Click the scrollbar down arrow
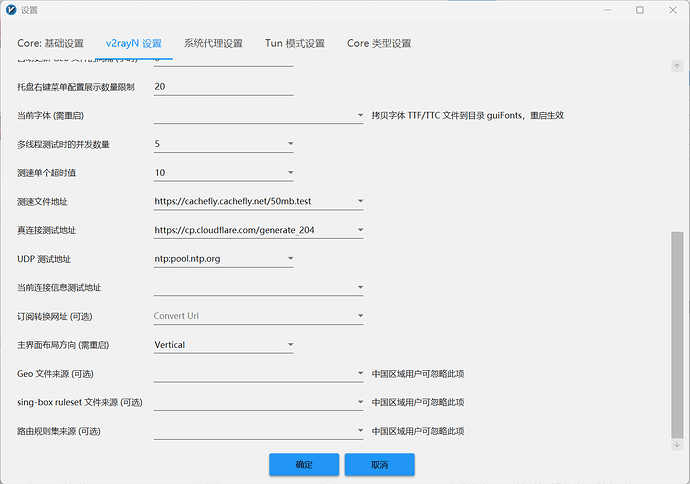The width and height of the screenshot is (690, 484). (x=677, y=445)
